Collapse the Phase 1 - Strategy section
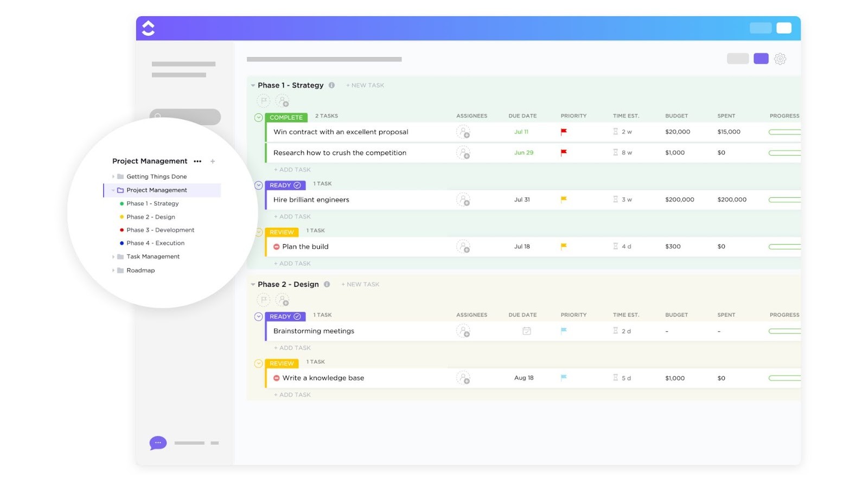868x488 pixels. [253, 85]
